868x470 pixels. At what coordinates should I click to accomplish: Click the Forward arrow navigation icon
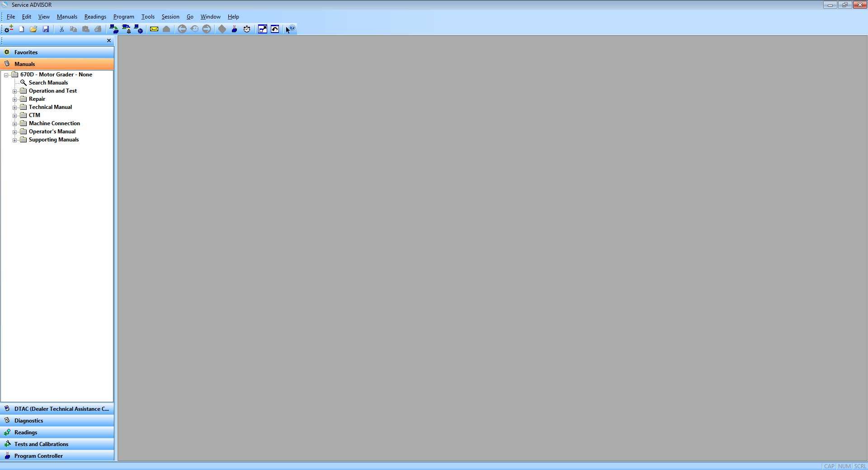click(x=207, y=29)
